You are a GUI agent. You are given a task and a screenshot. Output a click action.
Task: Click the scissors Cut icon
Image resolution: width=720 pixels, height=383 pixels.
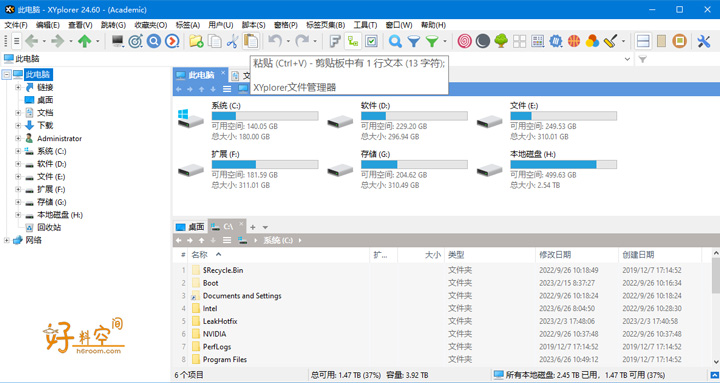[x=232, y=41]
